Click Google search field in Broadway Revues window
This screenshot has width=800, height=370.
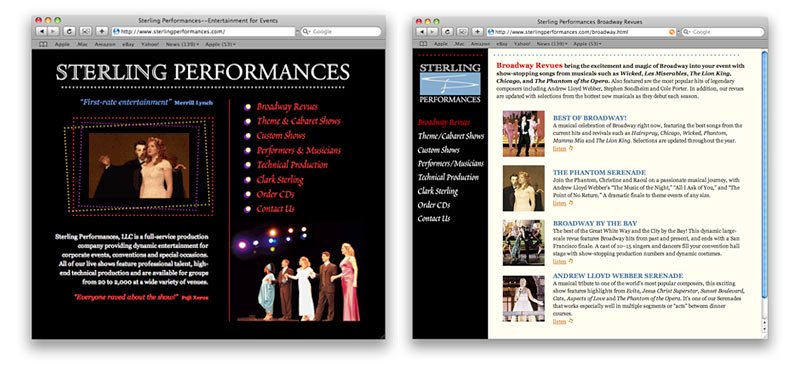[723, 32]
